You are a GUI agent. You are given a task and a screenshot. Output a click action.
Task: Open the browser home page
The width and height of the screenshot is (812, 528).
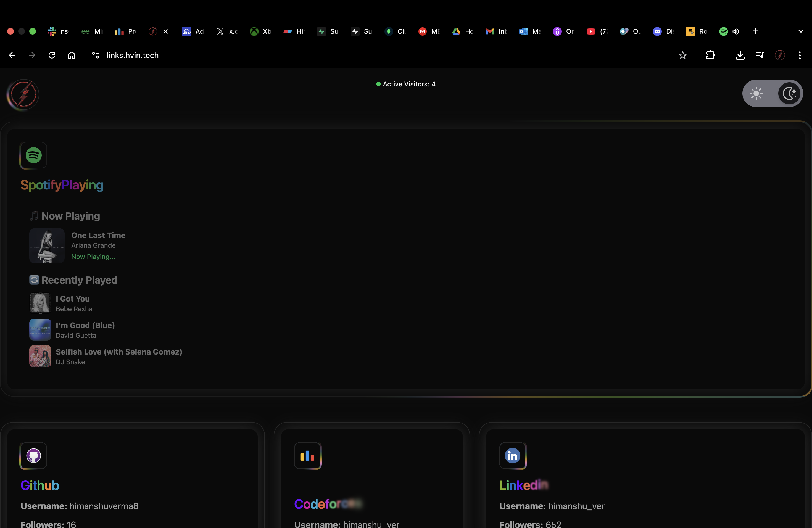click(x=72, y=55)
